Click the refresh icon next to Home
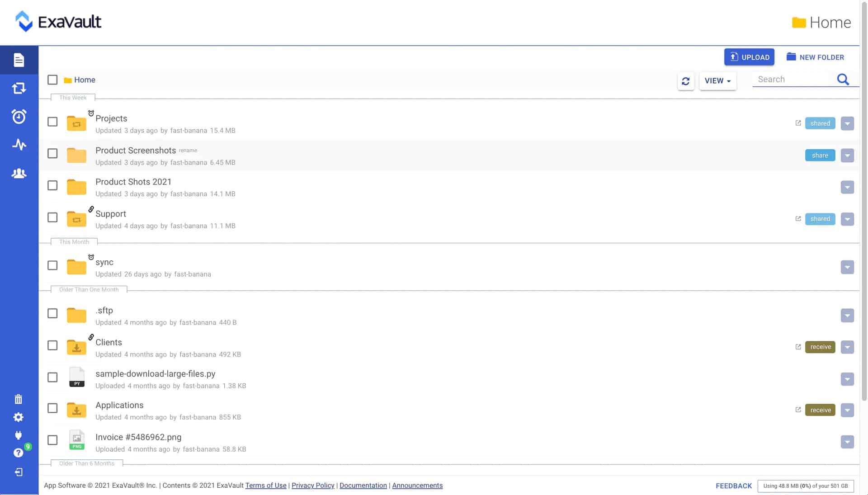This screenshot has width=868, height=495. (685, 80)
